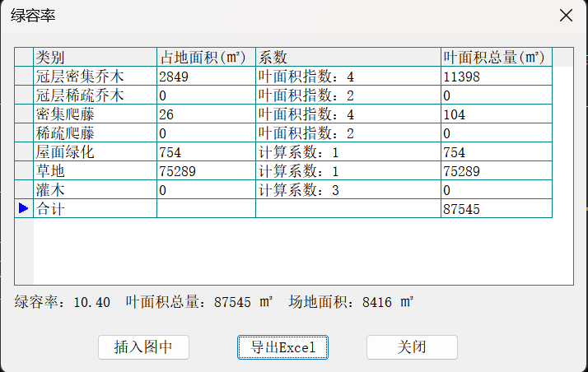Select the 冠层密集乔木 category cell
This screenshot has height=372, width=588.
[x=95, y=77]
